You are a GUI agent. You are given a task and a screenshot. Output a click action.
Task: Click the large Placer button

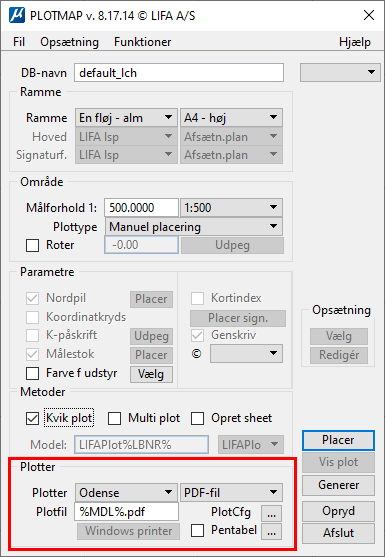(338, 440)
